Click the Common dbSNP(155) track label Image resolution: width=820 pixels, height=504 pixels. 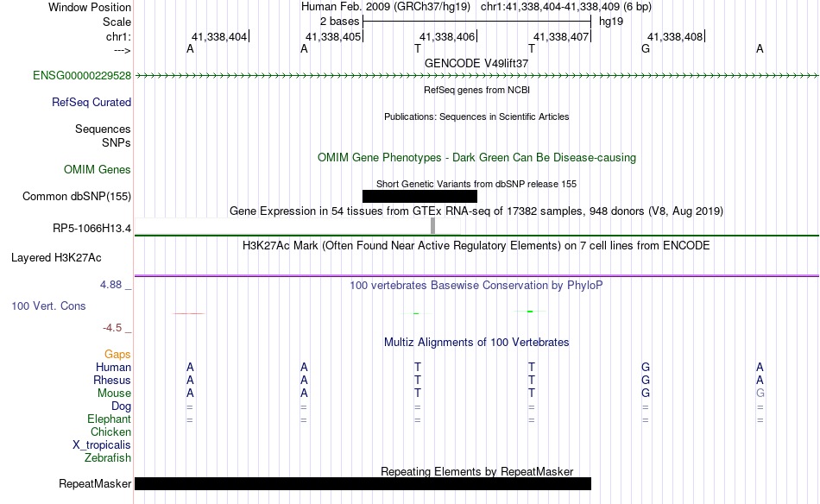(x=76, y=197)
